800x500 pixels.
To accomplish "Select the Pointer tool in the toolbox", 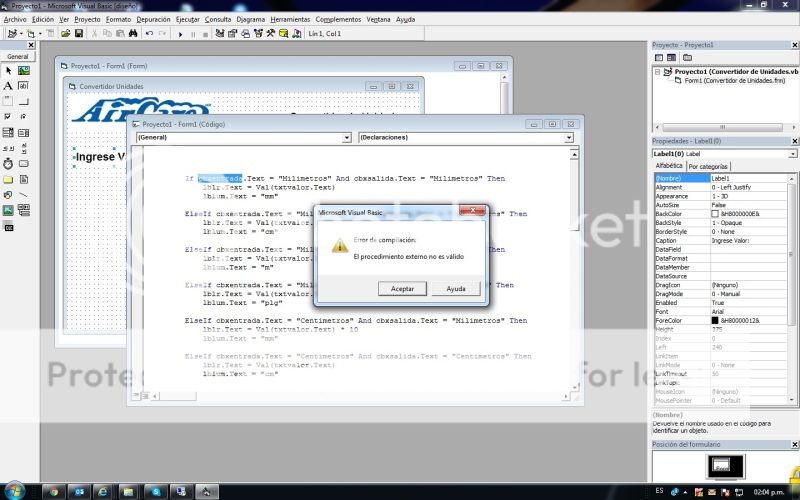I will (8, 70).
